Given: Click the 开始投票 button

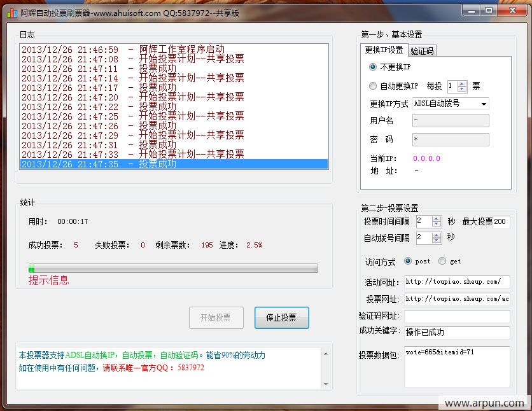Looking at the screenshot, I should 216,317.
